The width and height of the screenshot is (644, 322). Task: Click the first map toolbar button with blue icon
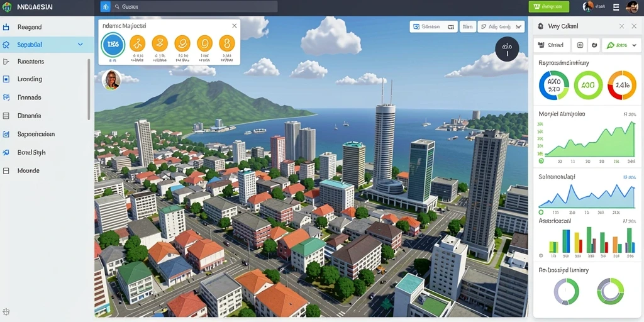click(434, 26)
